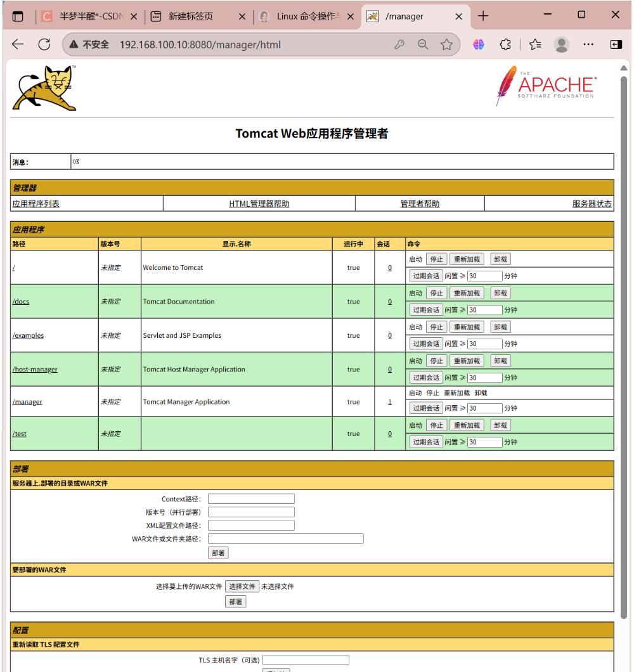
Task: Open the /manager path link
Action: coord(27,401)
